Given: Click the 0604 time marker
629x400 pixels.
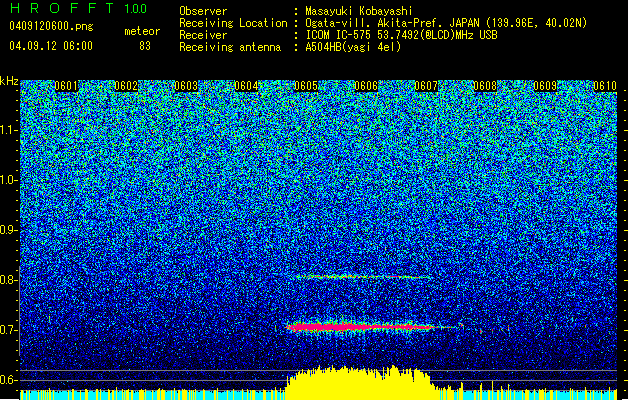Looking at the screenshot, I should pyautogui.click(x=246, y=86).
